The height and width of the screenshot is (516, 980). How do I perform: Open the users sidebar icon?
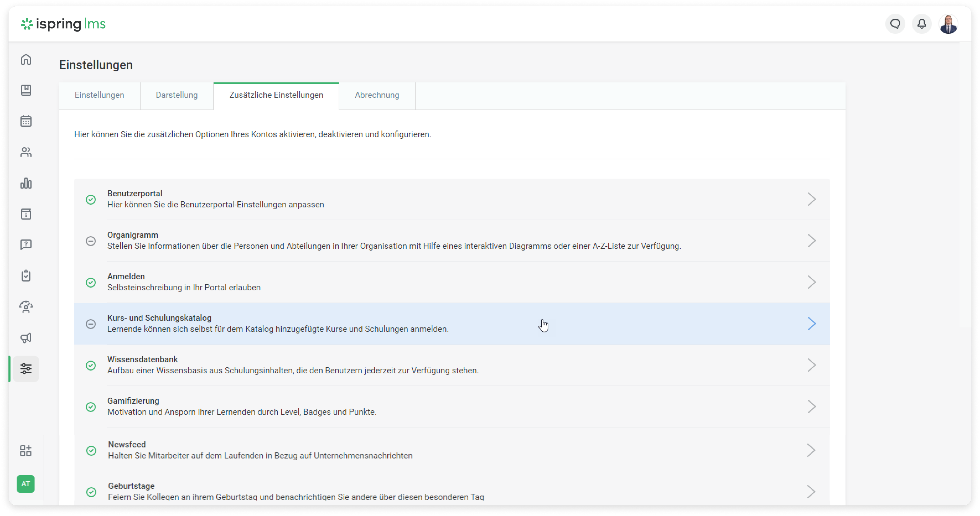(26, 152)
